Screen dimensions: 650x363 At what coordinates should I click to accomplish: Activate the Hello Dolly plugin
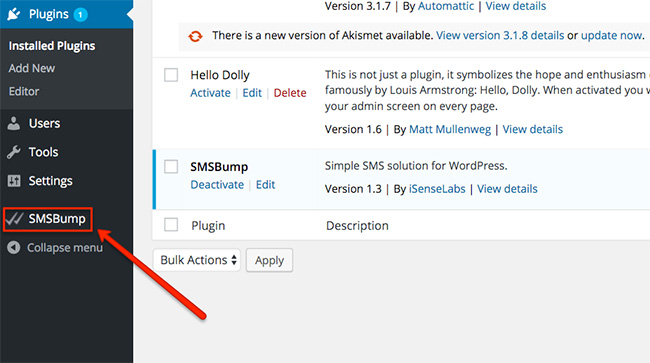coord(210,93)
